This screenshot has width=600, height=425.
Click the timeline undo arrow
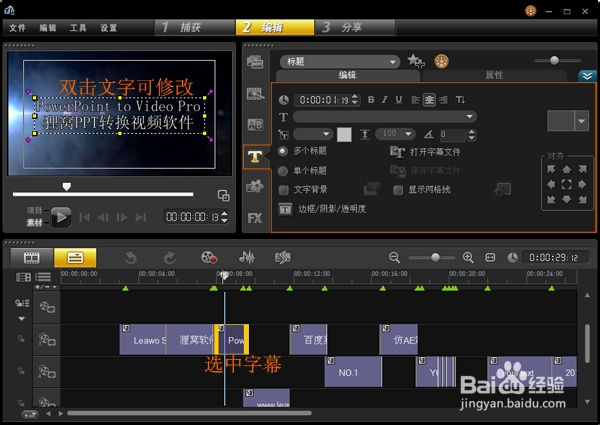click(x=131, y=258)
